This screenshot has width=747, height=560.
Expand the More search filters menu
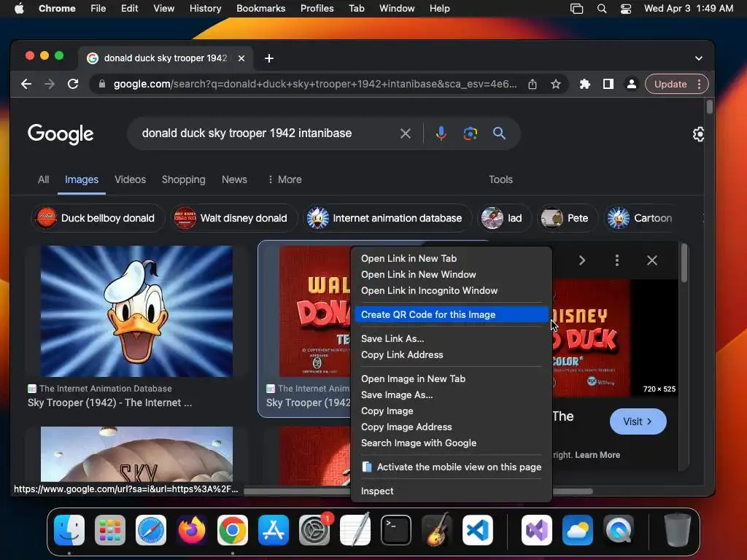[x=285, y=179]
